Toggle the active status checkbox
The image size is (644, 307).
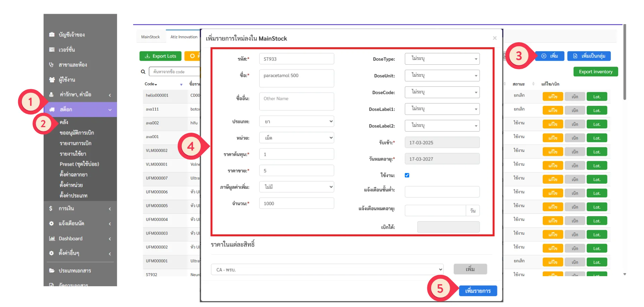(407, 175)
